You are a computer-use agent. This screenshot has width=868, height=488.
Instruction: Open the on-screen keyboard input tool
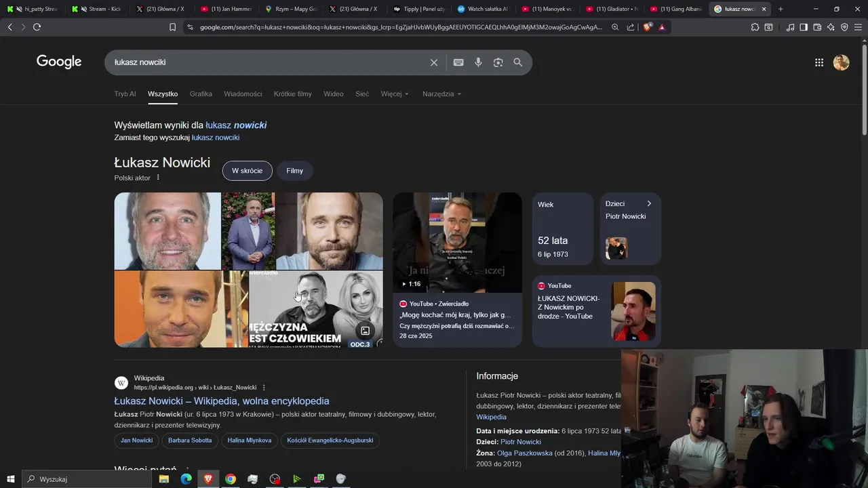click(x=458, y=62)
